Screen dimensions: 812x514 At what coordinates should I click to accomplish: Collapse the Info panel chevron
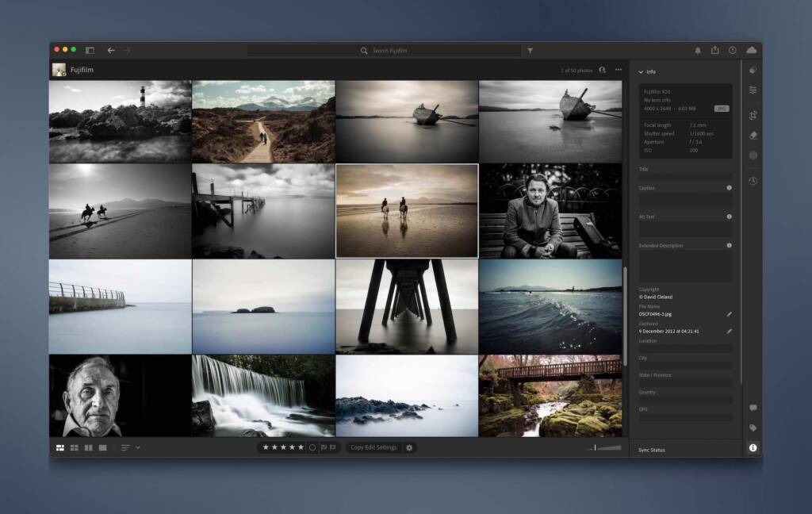[641, 71]
